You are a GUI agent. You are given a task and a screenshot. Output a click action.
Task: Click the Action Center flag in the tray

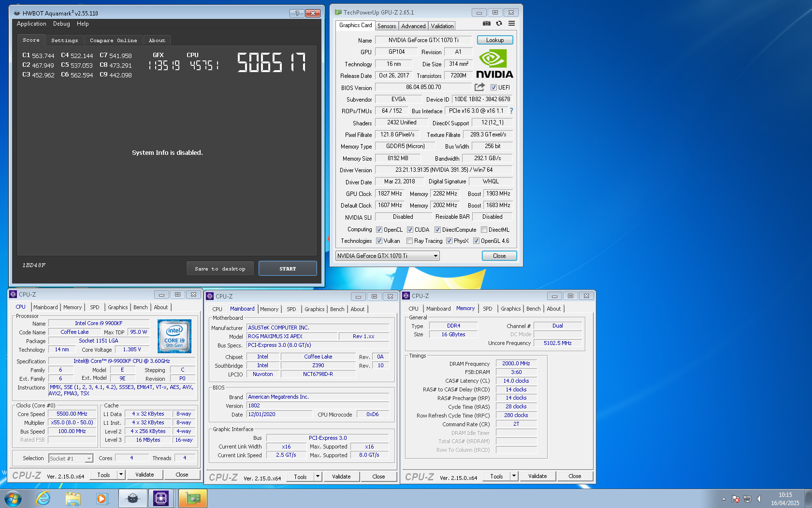coord(735,499)
